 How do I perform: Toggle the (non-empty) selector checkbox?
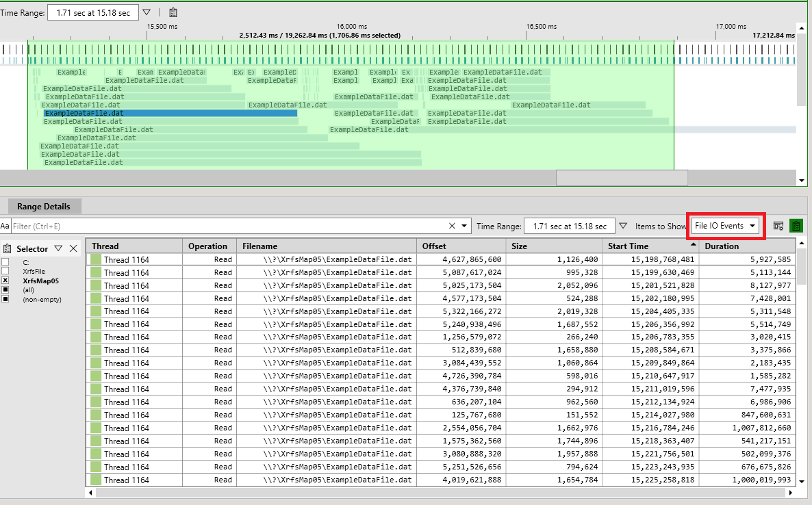point(5,299)
